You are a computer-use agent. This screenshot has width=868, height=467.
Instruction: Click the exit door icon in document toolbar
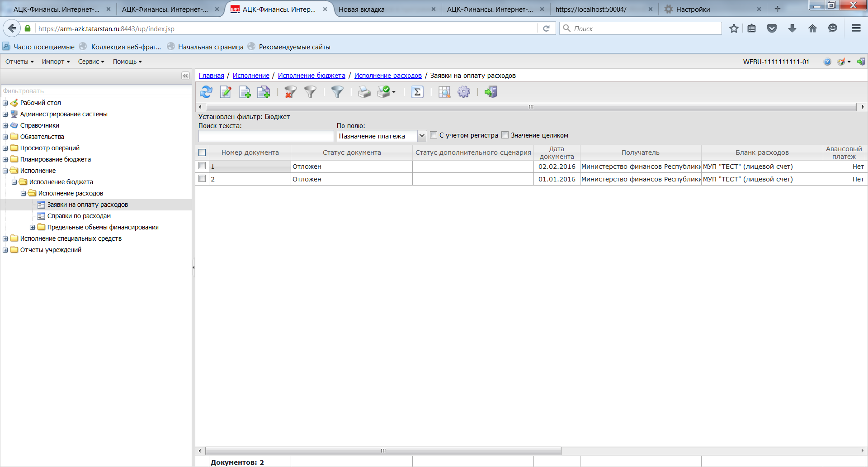(491, 92)
